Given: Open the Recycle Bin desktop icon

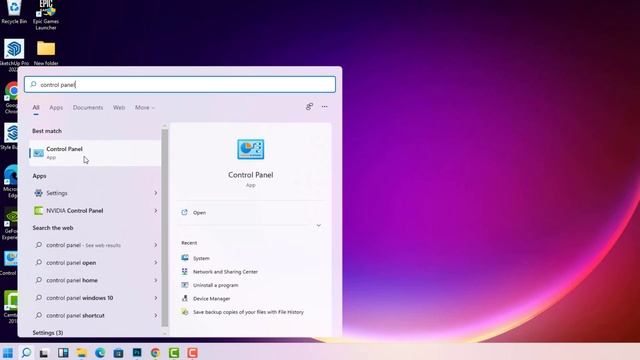Looking at the screenshot, I should pos(14,12).
